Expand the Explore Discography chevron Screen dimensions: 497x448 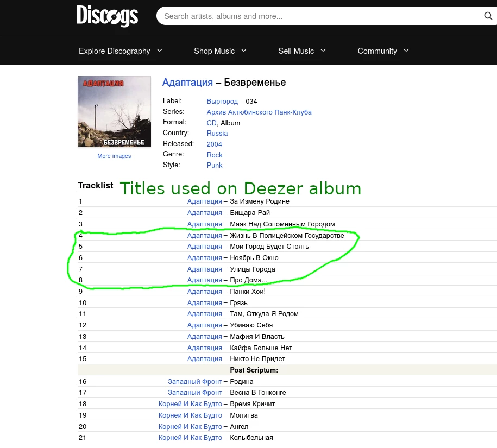coord(160,51)
